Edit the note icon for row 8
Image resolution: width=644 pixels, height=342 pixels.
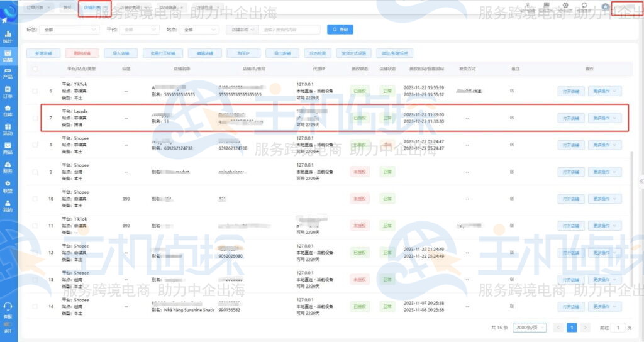pos(512,145)
